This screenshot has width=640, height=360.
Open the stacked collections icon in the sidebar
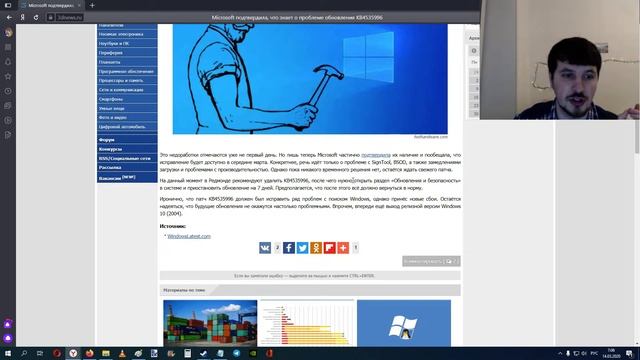[x=8, y=106]
